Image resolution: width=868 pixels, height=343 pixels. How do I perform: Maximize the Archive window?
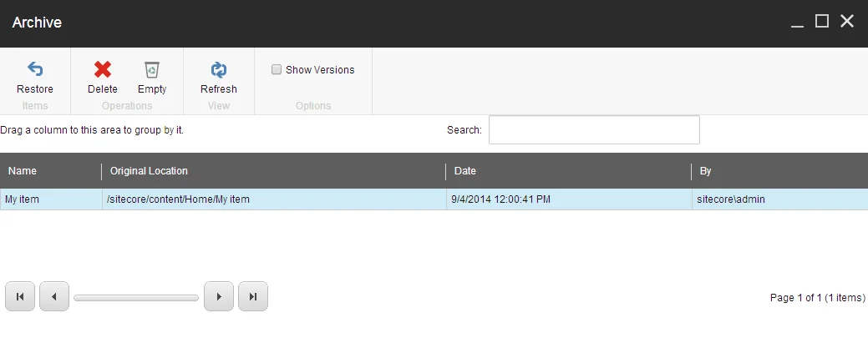pyautogui.click(x=822, y=22)
